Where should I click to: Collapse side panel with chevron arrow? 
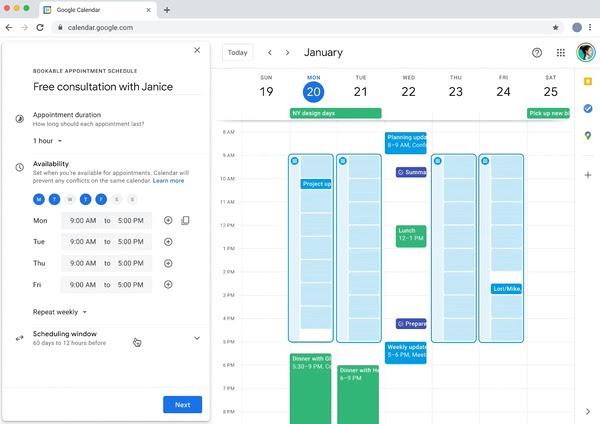tap(588, 411)
